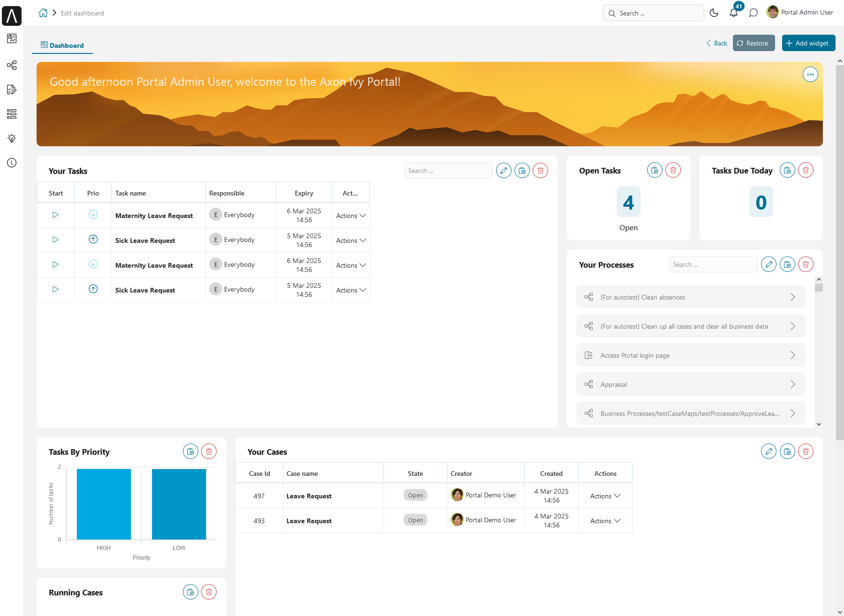Go Back from edit mode
This screenshot has width=844, height=616.
[x=717, y=43]
